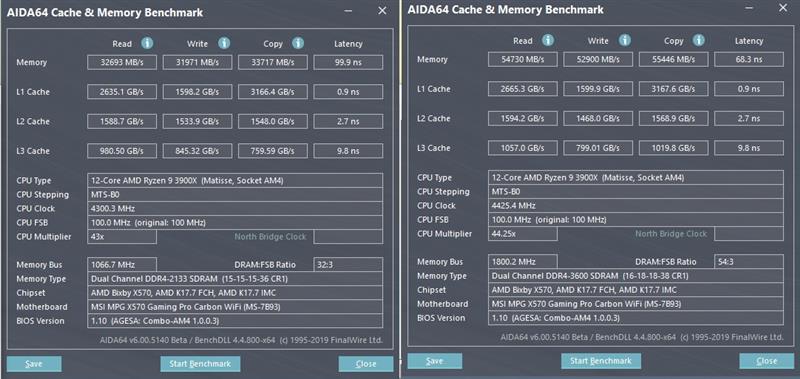Select L3 Cache Read 1057.0 GB/s
This screenshot has height=379, width=800.
coord(523,148)
